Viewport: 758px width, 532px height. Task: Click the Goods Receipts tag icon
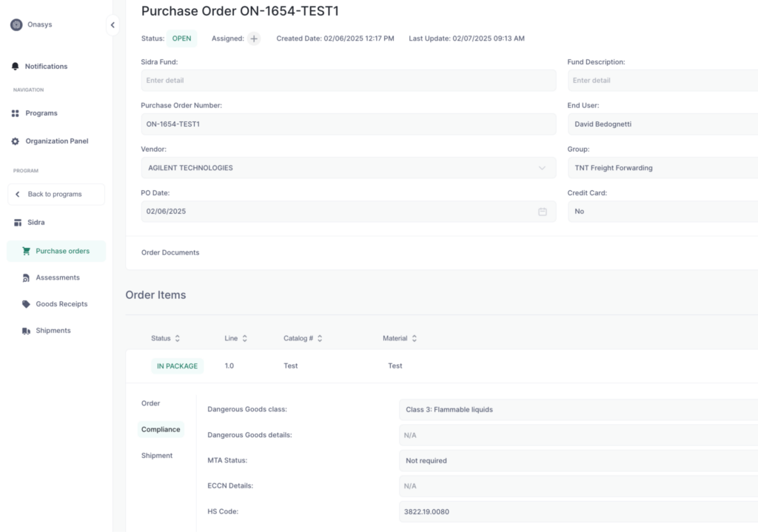pyautogui.click(x=26, y=304)
